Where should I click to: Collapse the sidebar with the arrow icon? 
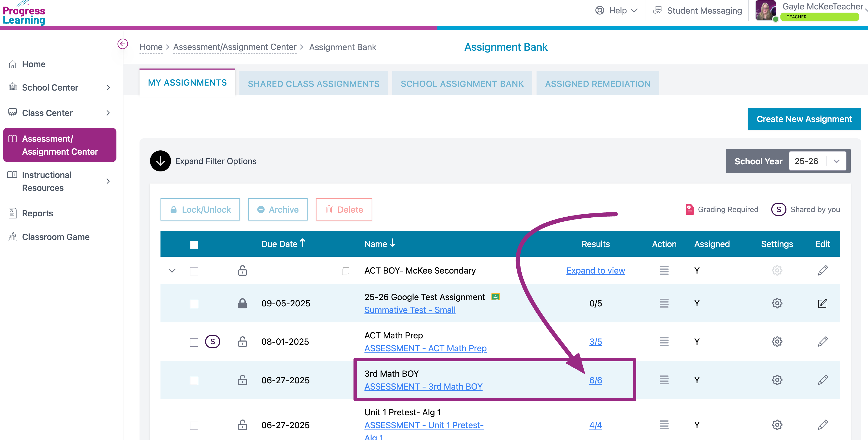(123, 44)
